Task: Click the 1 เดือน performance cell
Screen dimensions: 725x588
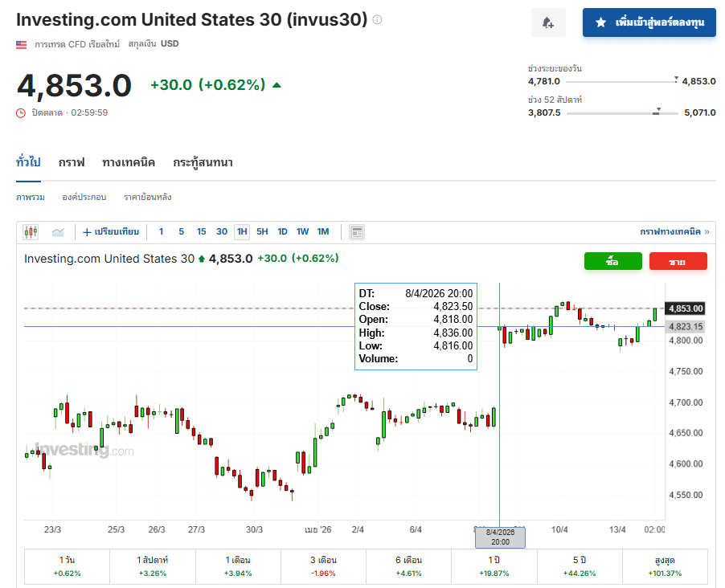Action: pyautogui.click(x=238, y=567)
